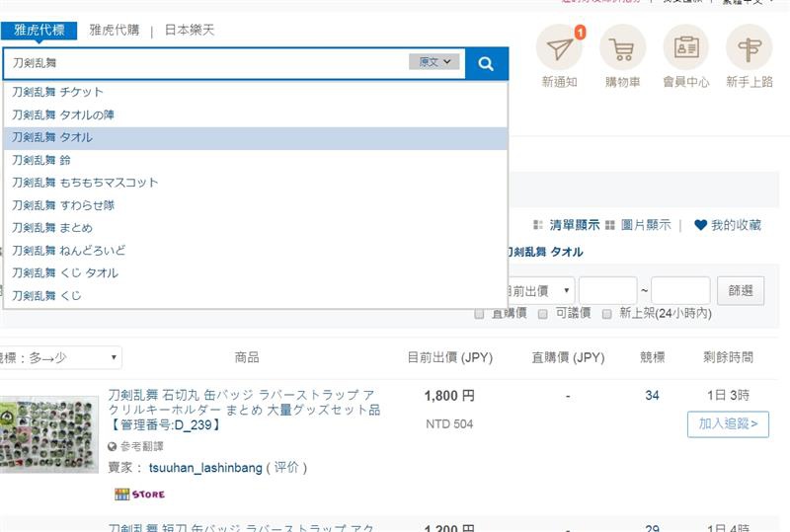The image size is (790, 532).
Task: Switch to the 日本樂天 tab
Action: pos(190,31)
